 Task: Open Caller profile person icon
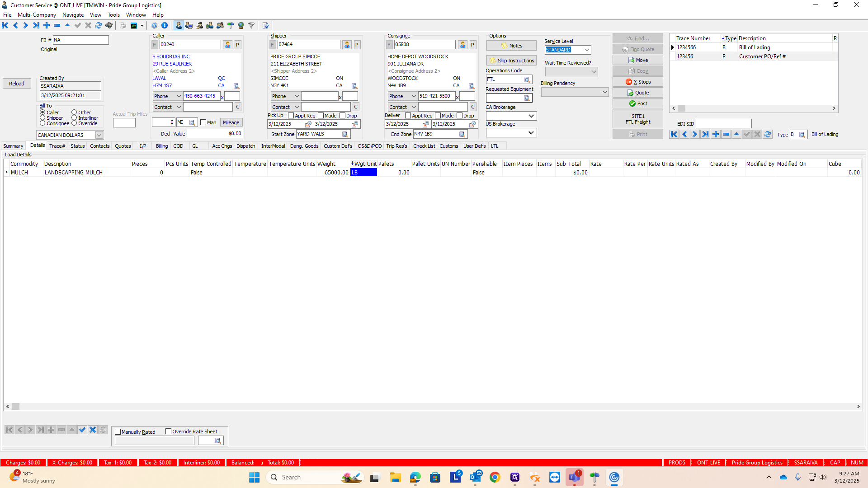227,45
